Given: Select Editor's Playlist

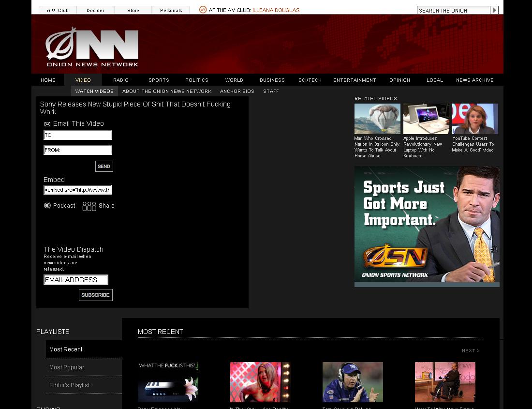Looking at the screenshot, I should click(69, 385).
